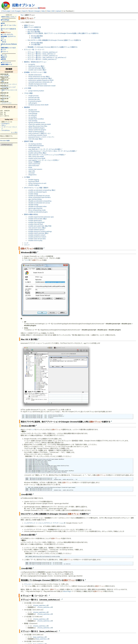
Task: Click the Top breadcrumb link
Action: click(x=22, y=15)
